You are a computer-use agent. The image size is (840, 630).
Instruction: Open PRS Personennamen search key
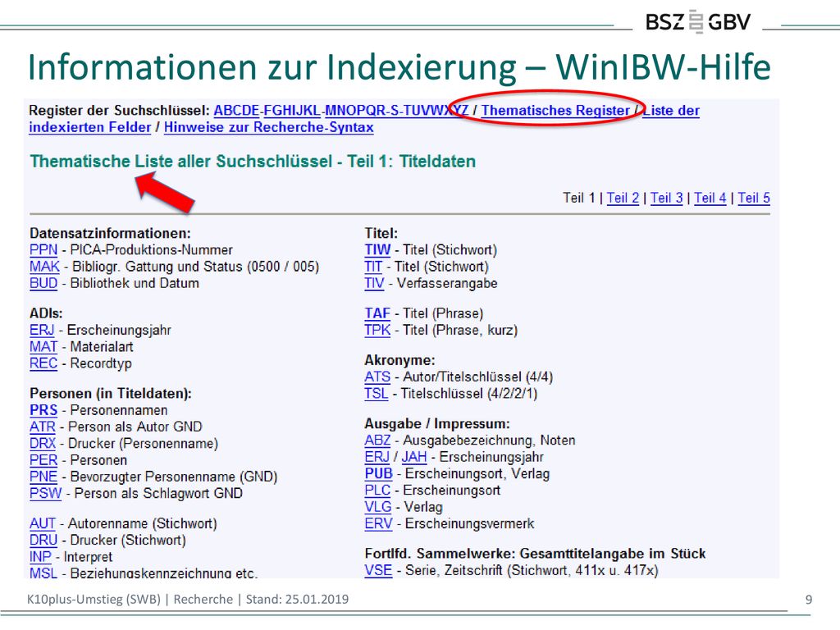point(43,410)
